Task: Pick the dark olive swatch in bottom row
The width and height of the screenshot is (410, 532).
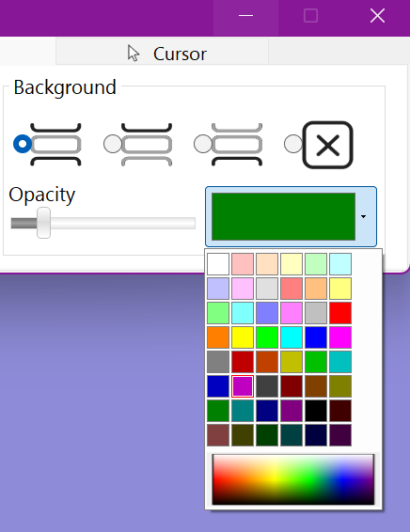Action: [243, 435]
